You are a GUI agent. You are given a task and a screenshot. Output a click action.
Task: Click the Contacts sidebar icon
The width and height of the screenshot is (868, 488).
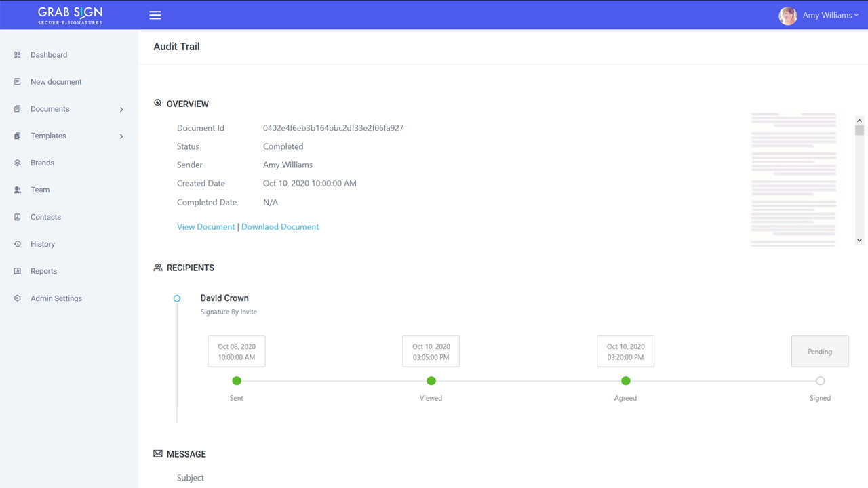pos(18,217)
